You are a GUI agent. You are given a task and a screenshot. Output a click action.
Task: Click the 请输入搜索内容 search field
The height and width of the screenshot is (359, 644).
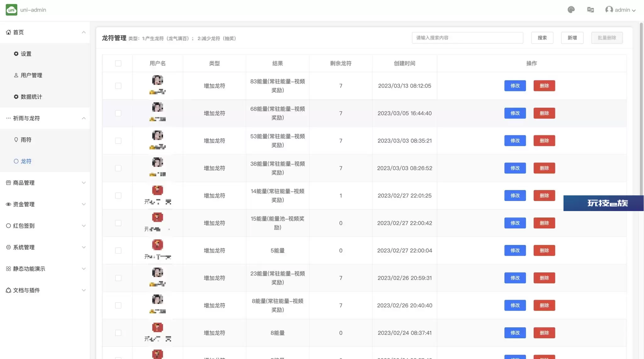pyautogui.click(x=467, y=38)
